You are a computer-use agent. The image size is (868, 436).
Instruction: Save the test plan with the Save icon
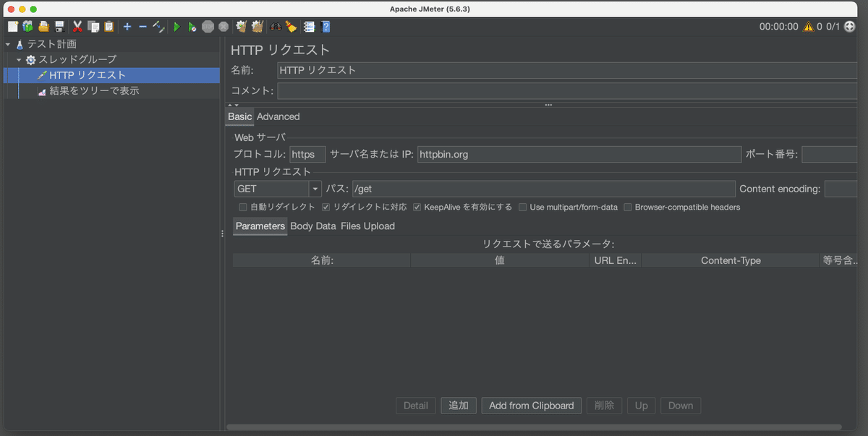(x=59, y=26)
